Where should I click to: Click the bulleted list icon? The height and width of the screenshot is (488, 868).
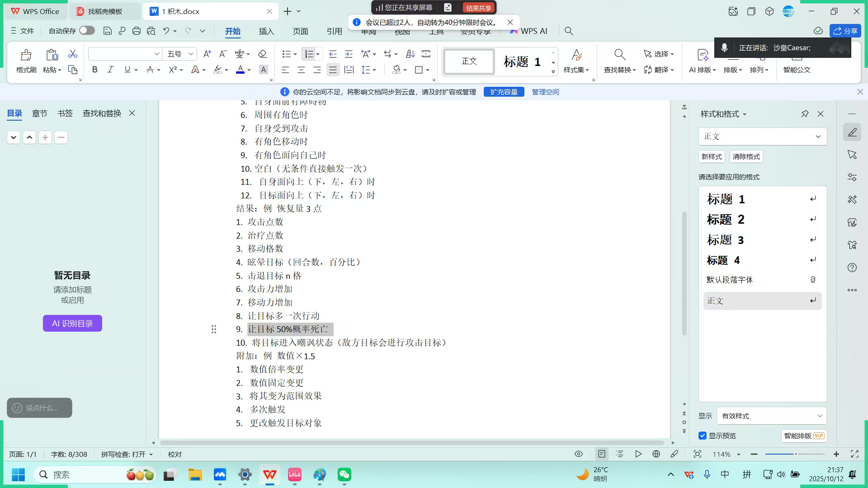pos(286,54)
